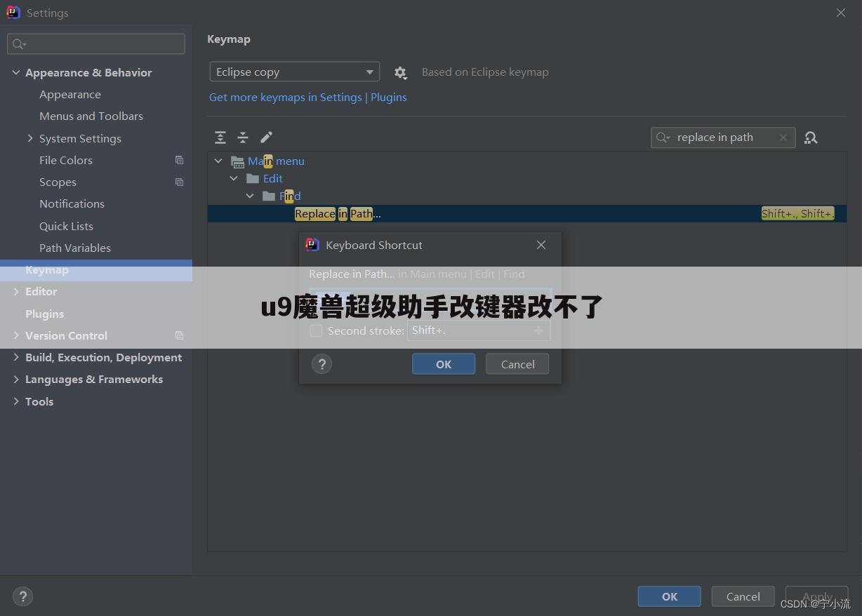Image resolution: width=862 pixels, height=616 pixels.
Task: Click Cancel button at Settings bottom
Action: [743, 596]
